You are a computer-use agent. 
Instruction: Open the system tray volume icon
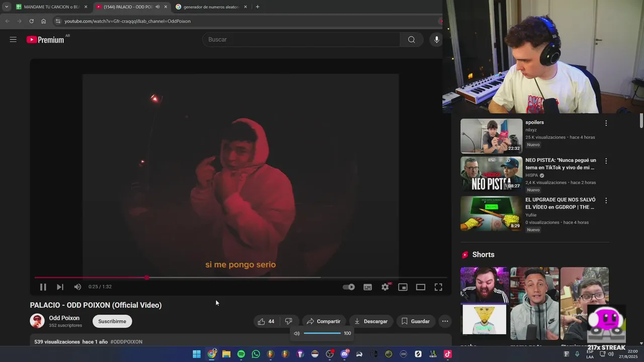coord(611,354)
